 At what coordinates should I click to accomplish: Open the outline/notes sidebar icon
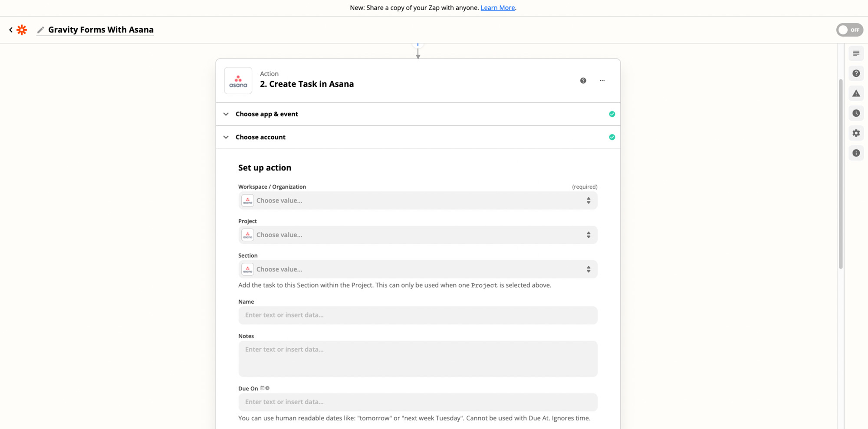point(856,53)
